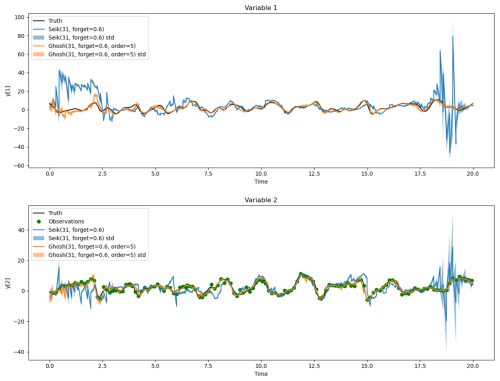Click the '10.0' x-axis tick in Variable 1 plot
The width and height of the screenshot is (500, 381).
(261, 174)
